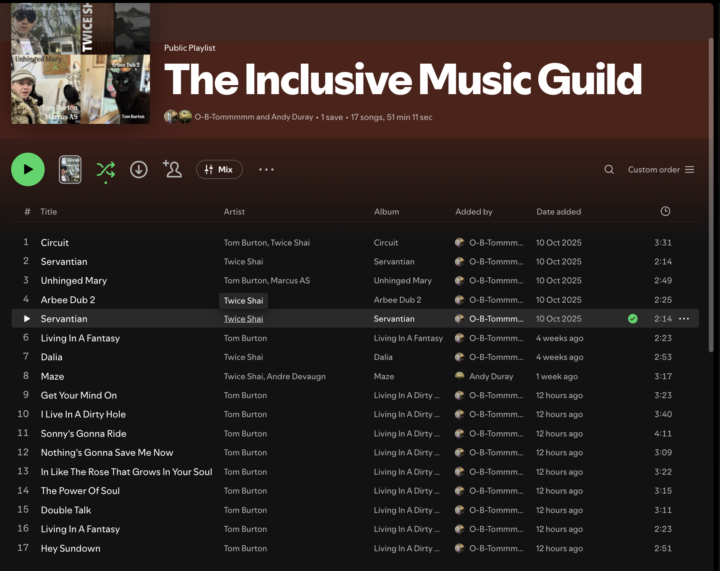Sort by the Title column header
This screenshot has width=720, height=571.
pyautogui.click(x=49, y=212)
